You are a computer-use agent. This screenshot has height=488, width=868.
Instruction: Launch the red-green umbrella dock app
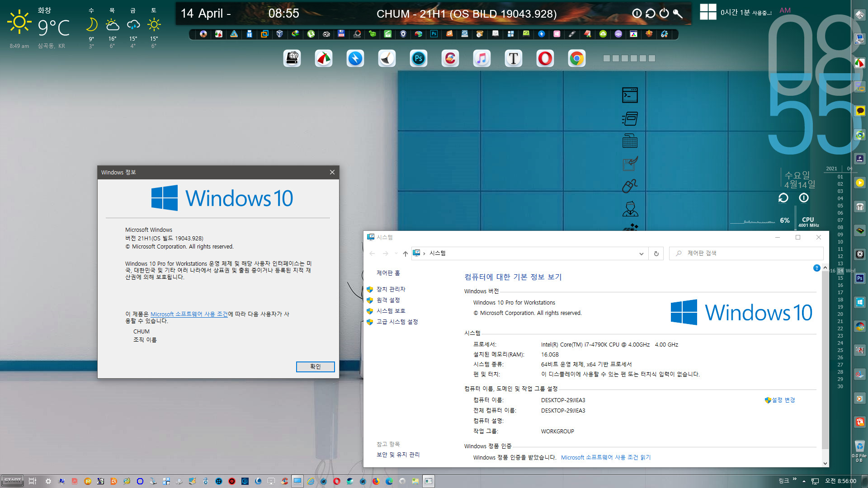pos(324,59)
